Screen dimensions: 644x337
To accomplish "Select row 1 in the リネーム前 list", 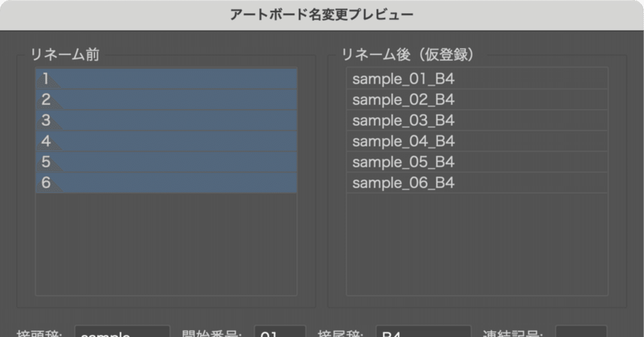I will [166, 78].
